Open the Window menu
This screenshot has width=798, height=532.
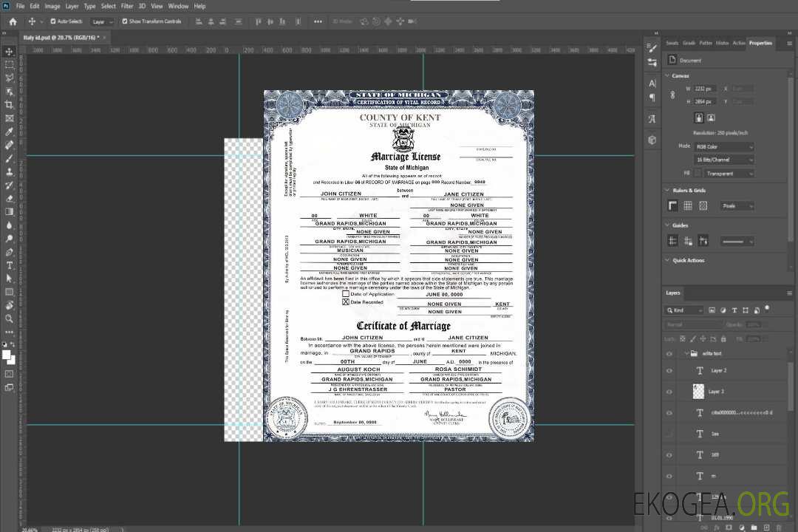[x=178, y=6]
